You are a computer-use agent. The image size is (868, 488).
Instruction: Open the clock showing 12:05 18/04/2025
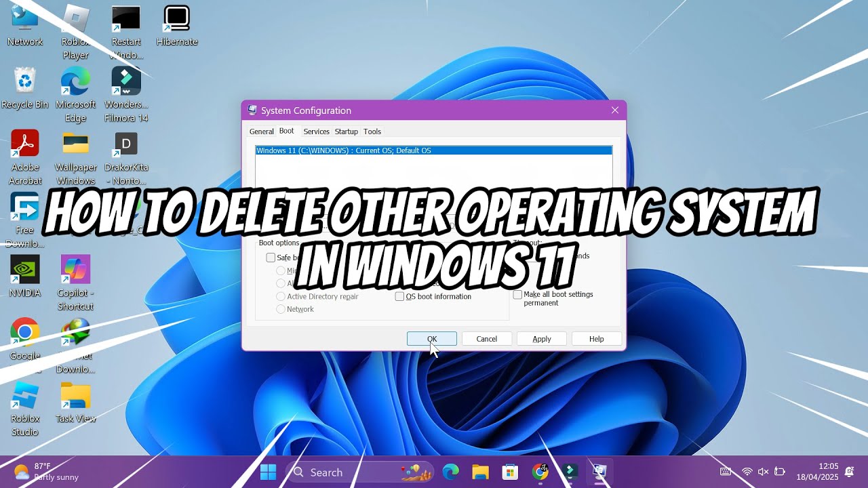pos(818,472)
